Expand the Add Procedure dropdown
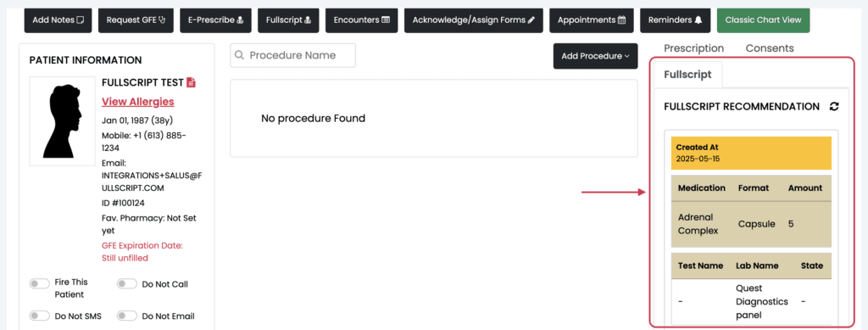The width and height of the screenshot is (868, 330). [596, 56]
